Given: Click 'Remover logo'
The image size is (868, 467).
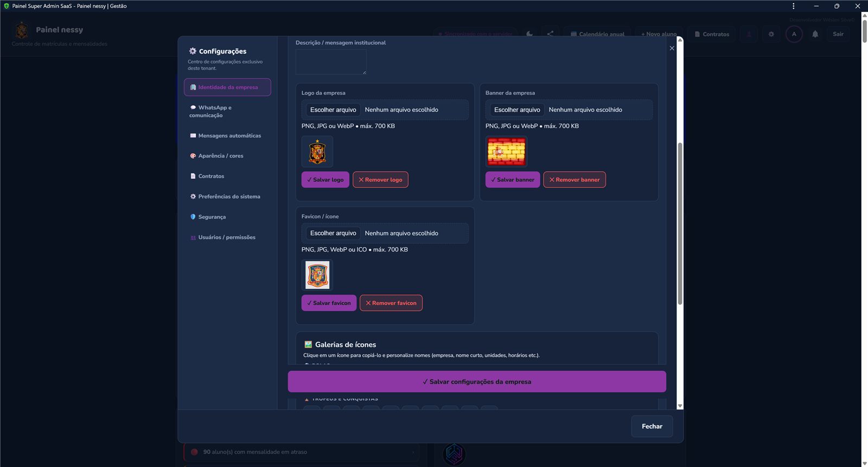Looking at the screenshot, I should pyautogui.click(x=380, y=180).
